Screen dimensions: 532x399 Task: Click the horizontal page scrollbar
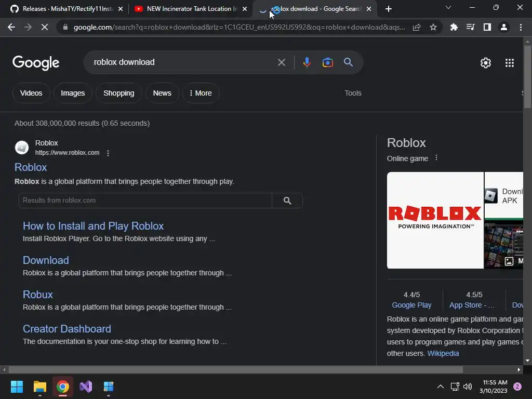point(235,369)
